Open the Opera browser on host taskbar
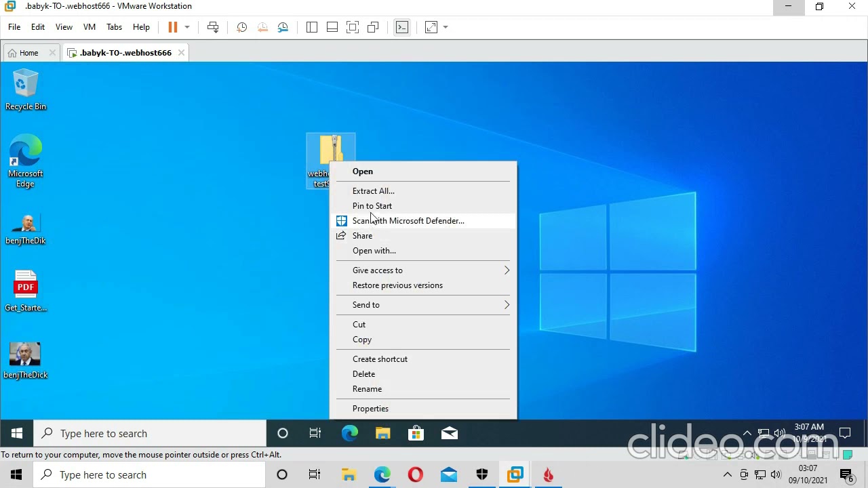The height and width of the screenshot is (488, 868). coord(416,475)
